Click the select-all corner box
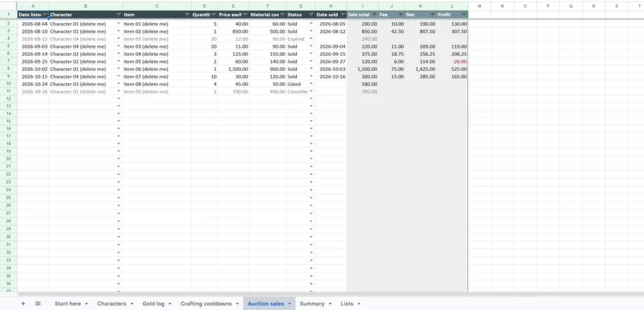644x310 pixels. click(8, 6)
